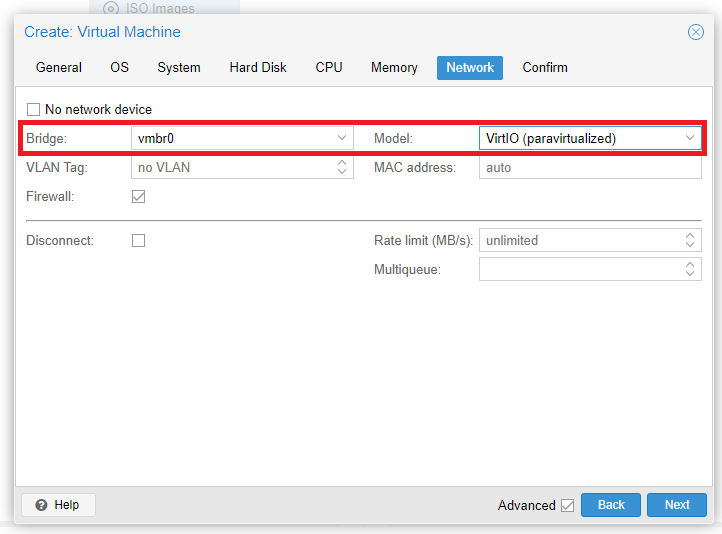
Task: Toggle the Firewall checkbox
Action: [138, 197]
